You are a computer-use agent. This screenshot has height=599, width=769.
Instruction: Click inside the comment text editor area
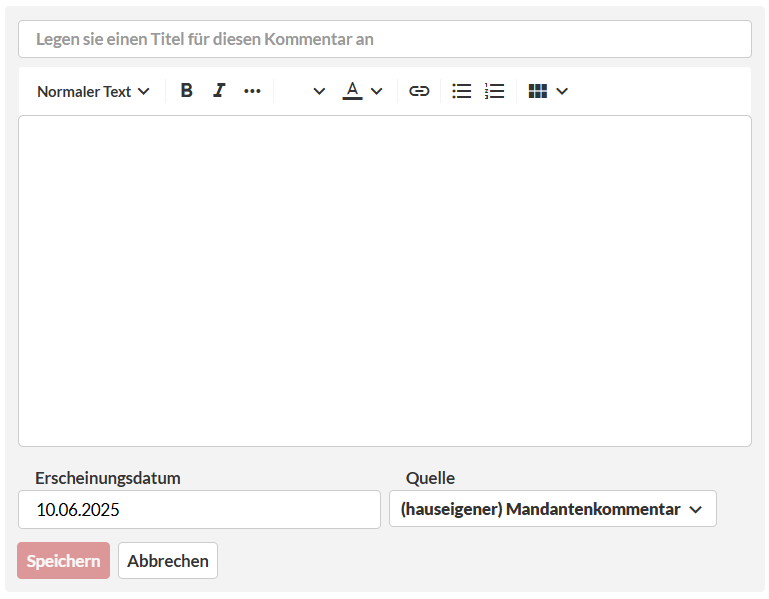pyautogui.click(x=385, y=281)
